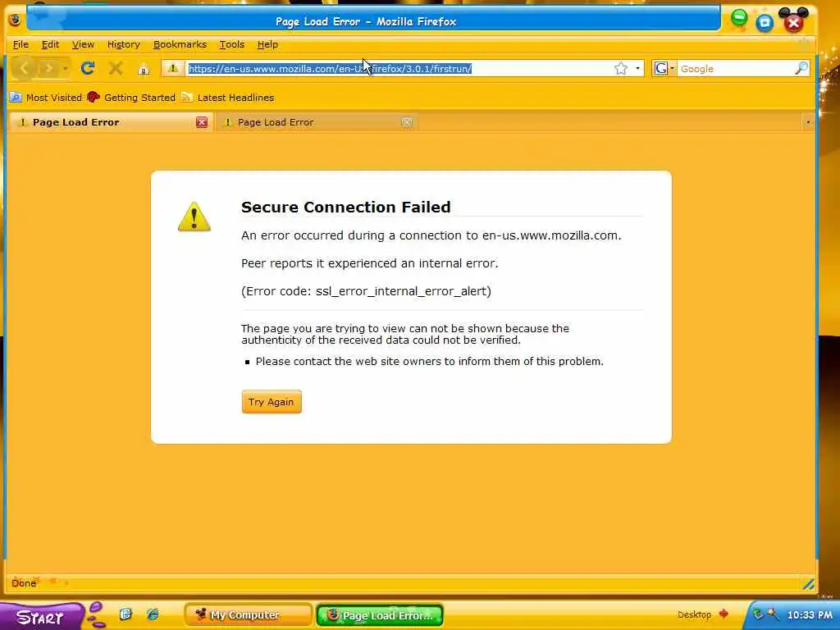Open Most Visited bookmarks folder
The image size is (840, 630).
tap(46, 98)
